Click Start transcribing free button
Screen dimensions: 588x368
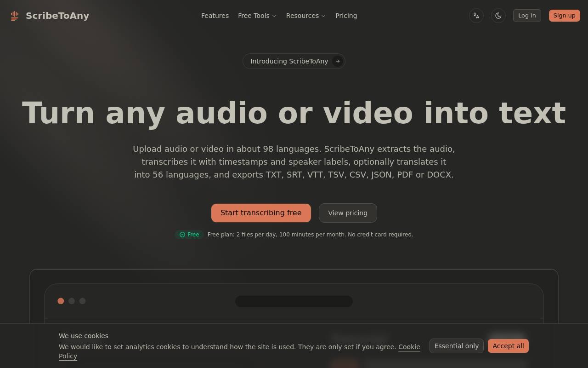[261, 213]
